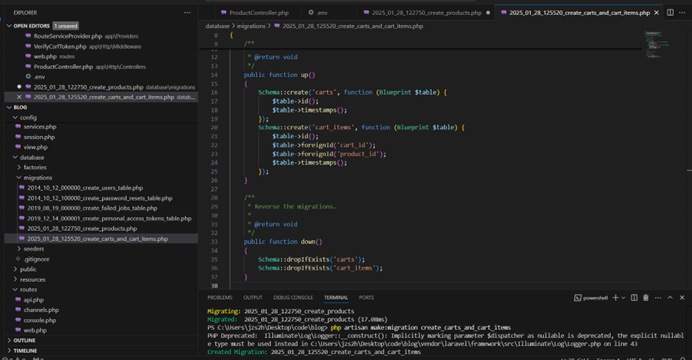The height and width of the screenshot is (360, 692).
Task: Open the PORTS panel tab
Action: point(366,298)
